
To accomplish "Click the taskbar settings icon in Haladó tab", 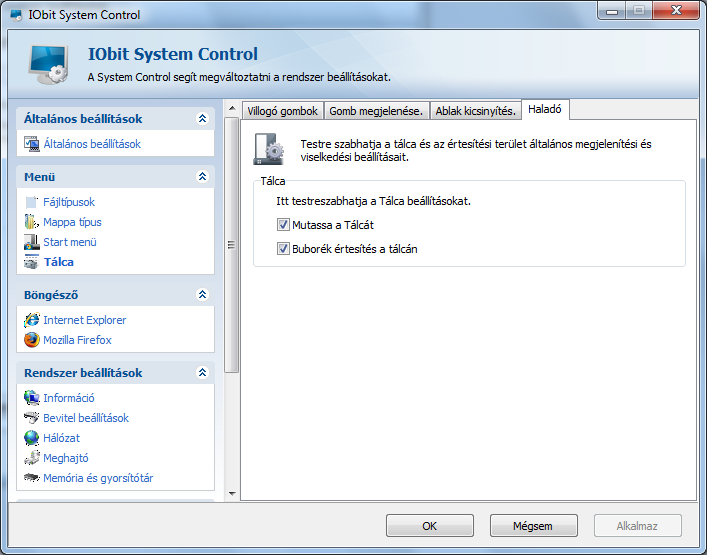I will tap(269, 149).
